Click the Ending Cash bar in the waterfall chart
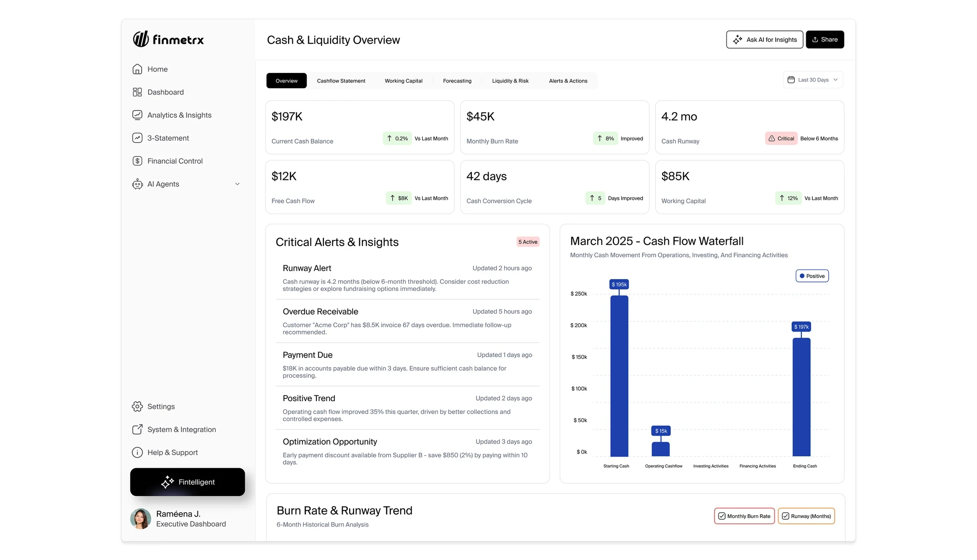Screen dimensions: 977x560 tap(801, 397)
